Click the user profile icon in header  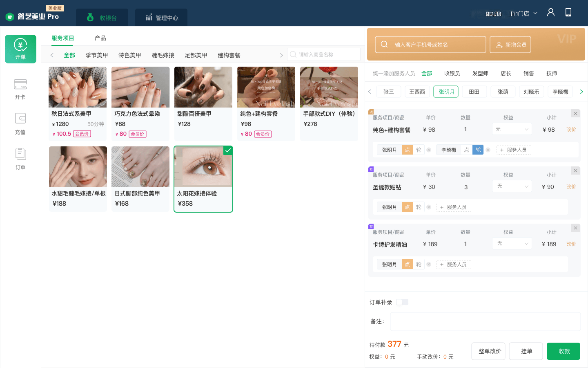point(551,12)
